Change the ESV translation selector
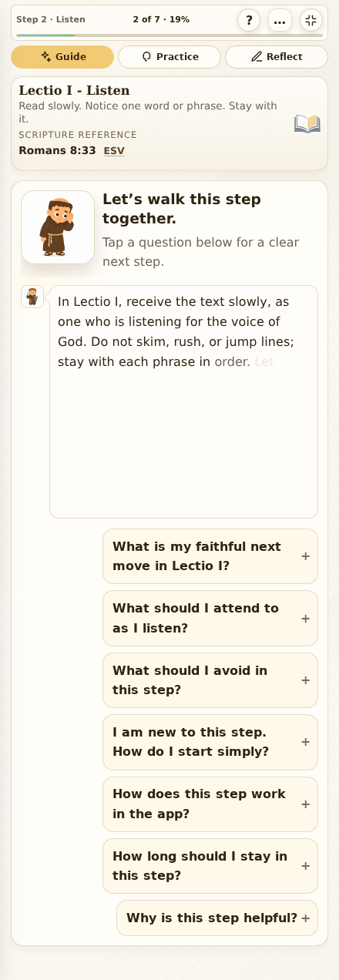 coord(114,151)
